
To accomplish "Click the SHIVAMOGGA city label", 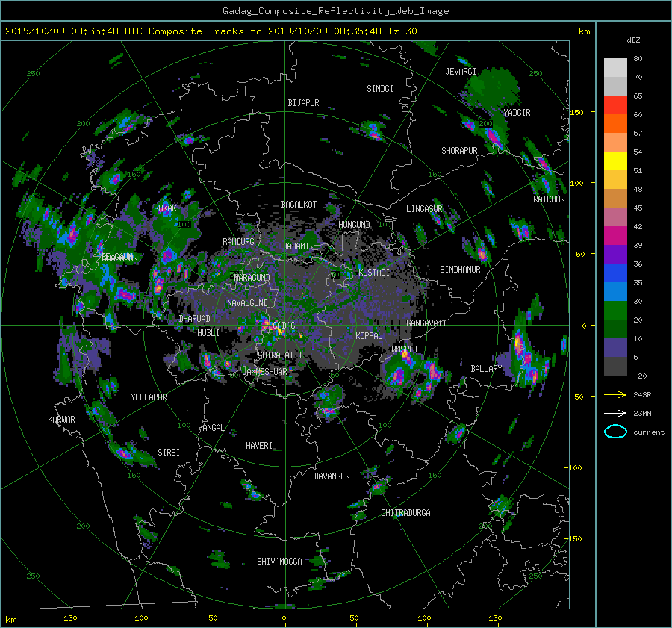I will (x=279, y=562).
